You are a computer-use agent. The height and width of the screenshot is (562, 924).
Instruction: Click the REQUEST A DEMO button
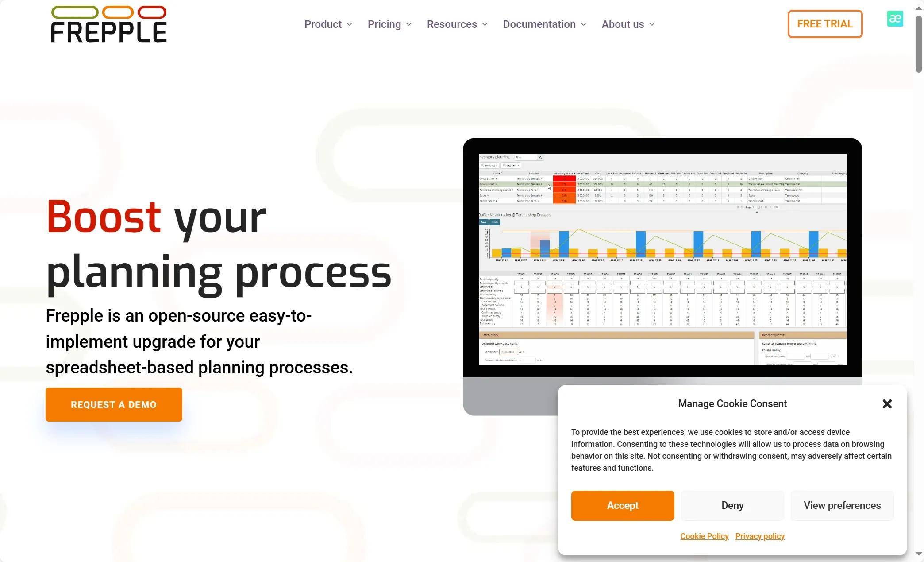[x=114, y=404]
